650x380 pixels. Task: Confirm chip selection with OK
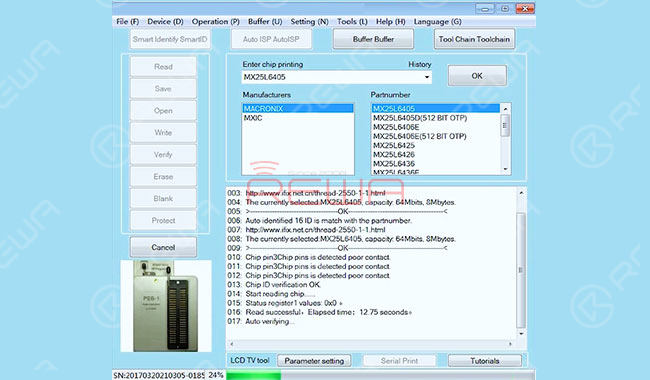point(477,76)
